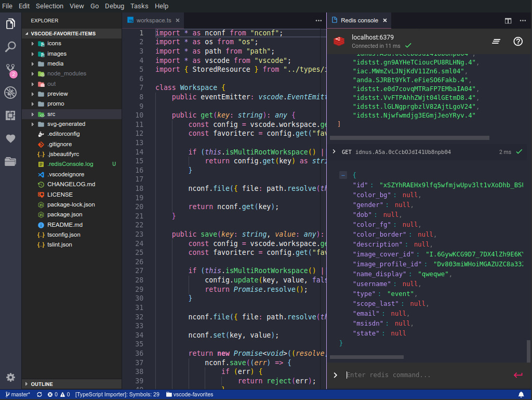Click the errors and warnings counter
Screen dimensions: 532x400
click(x=59, y=394)
